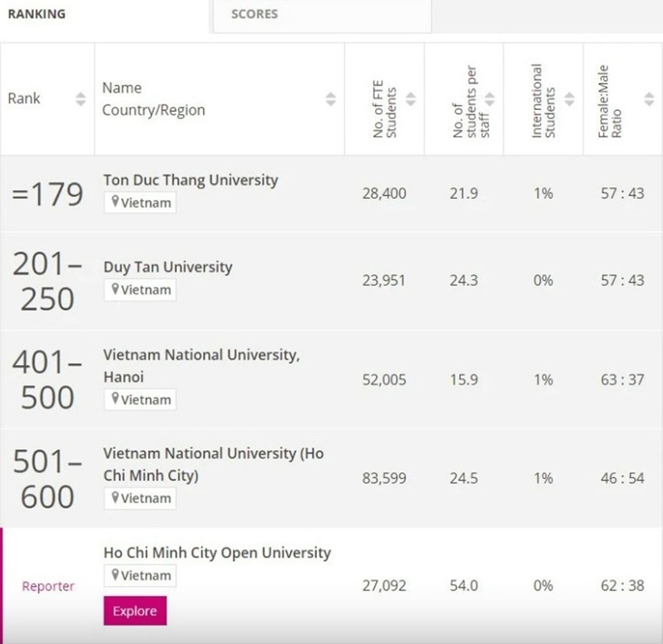Screen dimensions: 663x644
Task: Click Open University's international students 0%
Action: [543, 586]
